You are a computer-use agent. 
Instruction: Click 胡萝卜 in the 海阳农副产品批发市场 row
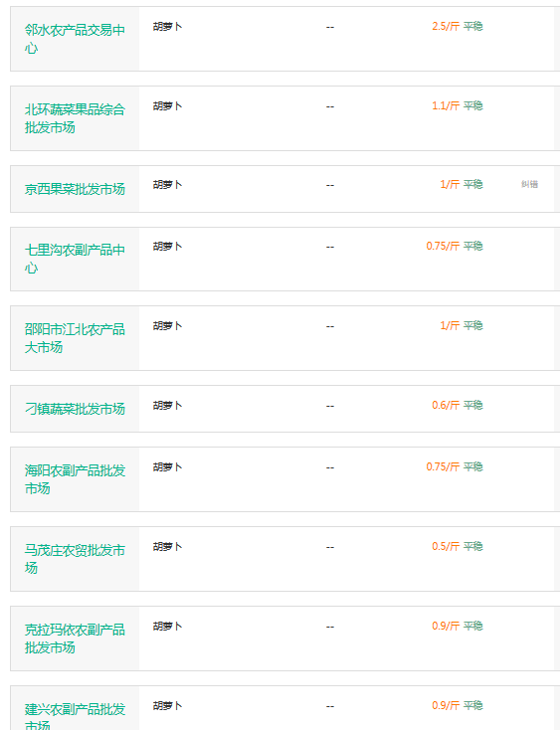click(167, 467)
